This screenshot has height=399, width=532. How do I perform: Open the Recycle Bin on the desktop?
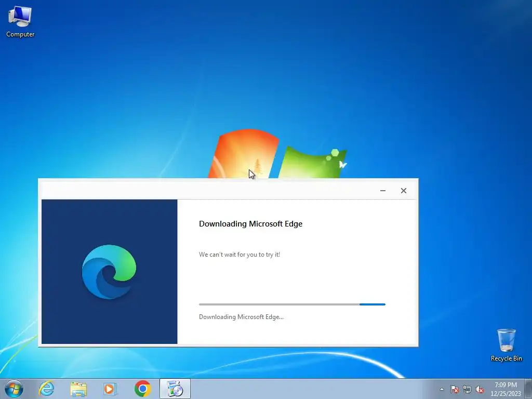point(506,345)
